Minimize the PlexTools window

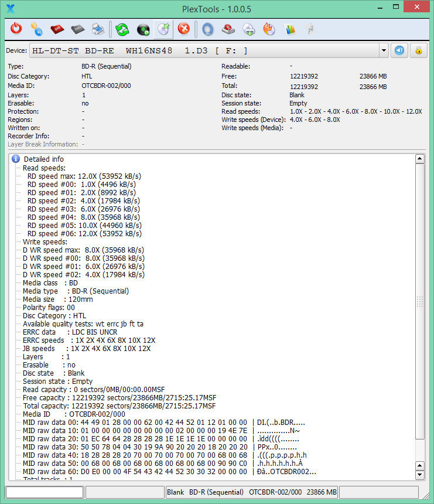[380, 8]
